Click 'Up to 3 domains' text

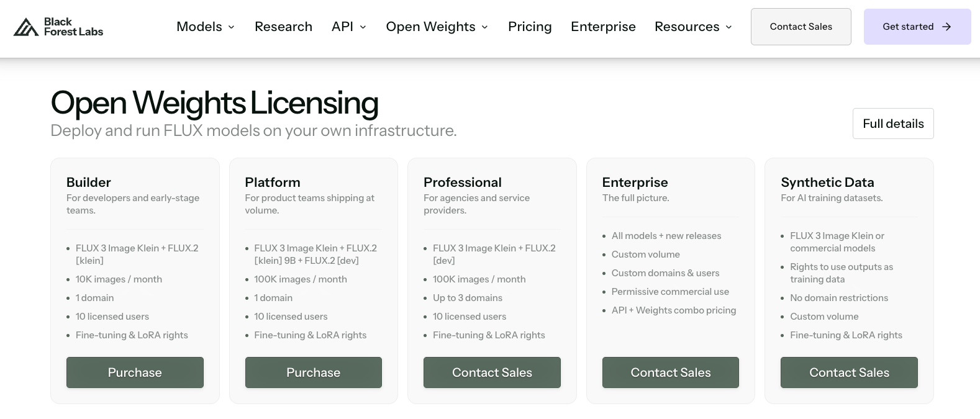(x=468, y=298)
